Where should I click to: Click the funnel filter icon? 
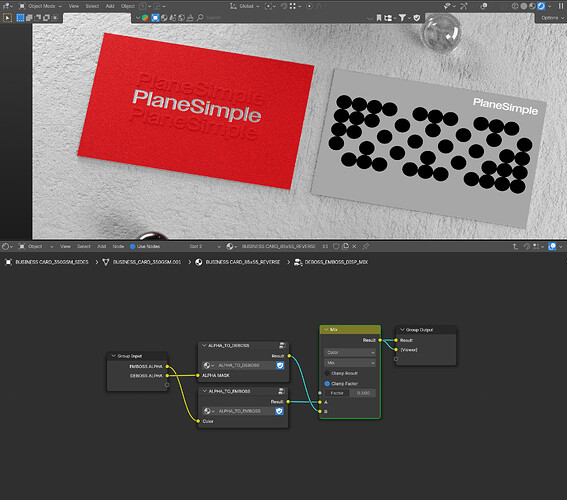(402, 17)
